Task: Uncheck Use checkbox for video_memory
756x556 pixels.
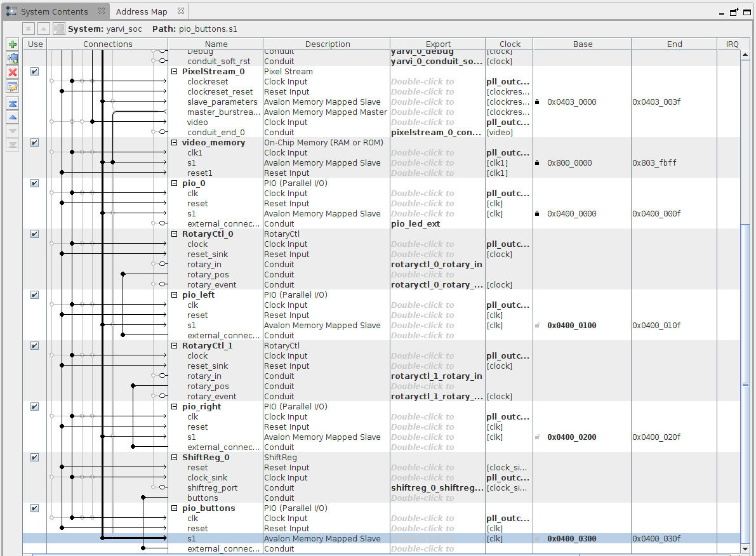Action: coord(35,142)
